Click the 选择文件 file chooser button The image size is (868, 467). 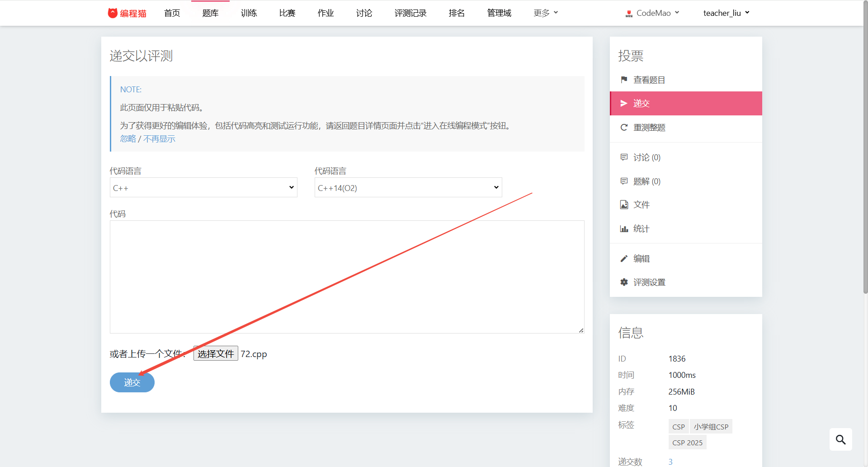(216, 353)
